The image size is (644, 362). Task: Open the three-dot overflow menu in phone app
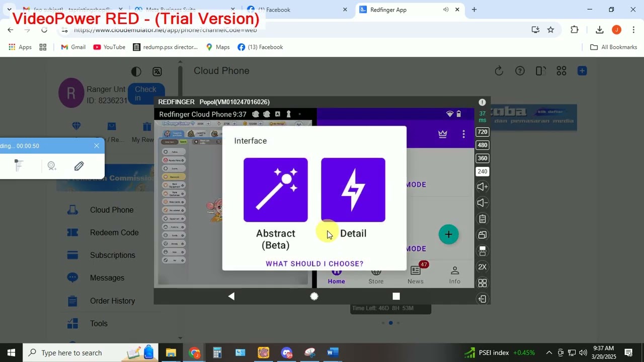pos(463,134)
